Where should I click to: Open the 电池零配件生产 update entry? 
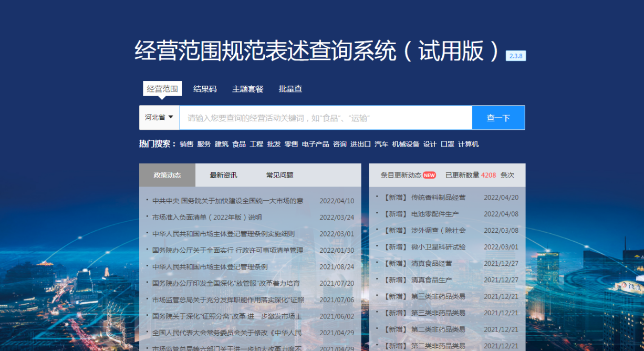tap(435, 214)
